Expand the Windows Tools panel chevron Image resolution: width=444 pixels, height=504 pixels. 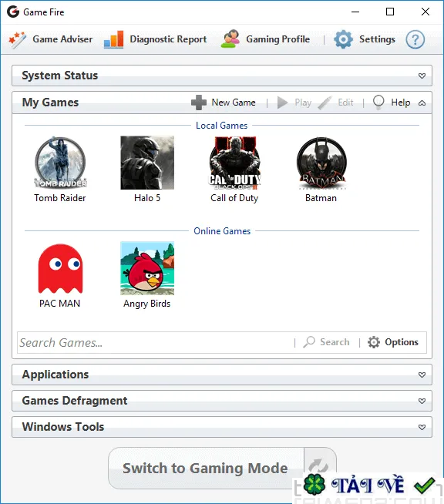422,427
